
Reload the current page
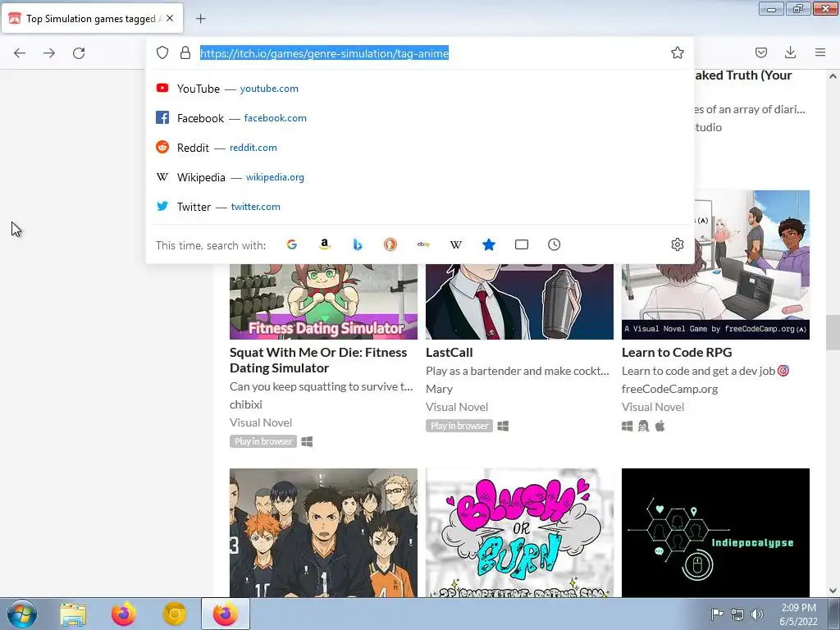[79, 53]
